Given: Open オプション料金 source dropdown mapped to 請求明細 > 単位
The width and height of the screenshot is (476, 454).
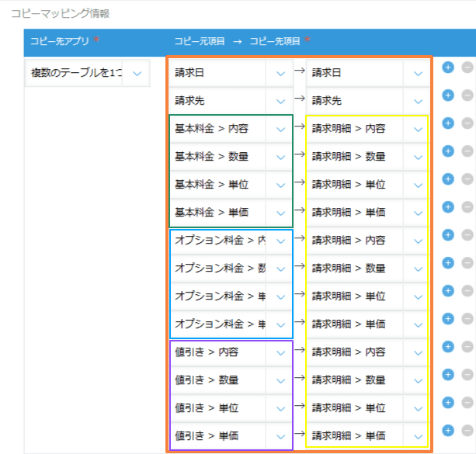Looking at the screenshot, I should click(x=231, y=296).
